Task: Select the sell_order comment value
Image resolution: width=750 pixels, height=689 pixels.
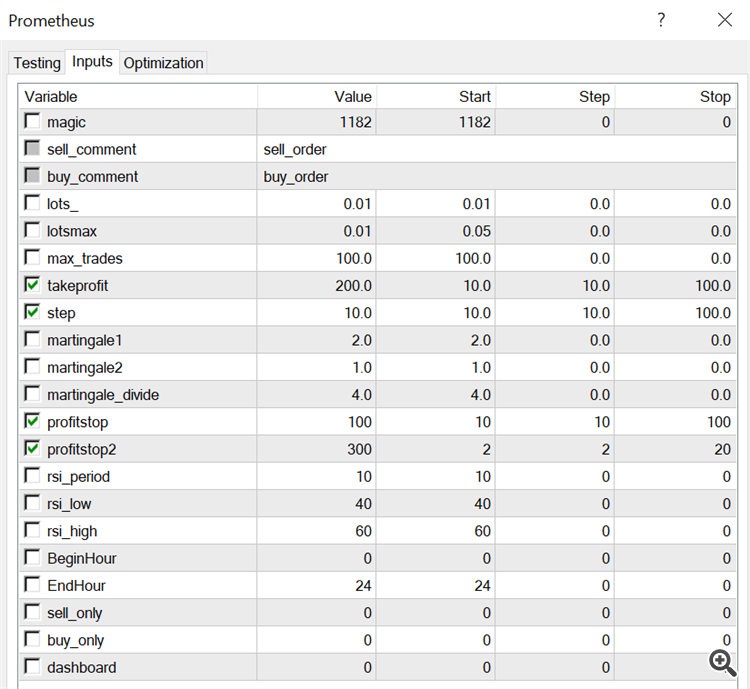Action: point(295,150)
